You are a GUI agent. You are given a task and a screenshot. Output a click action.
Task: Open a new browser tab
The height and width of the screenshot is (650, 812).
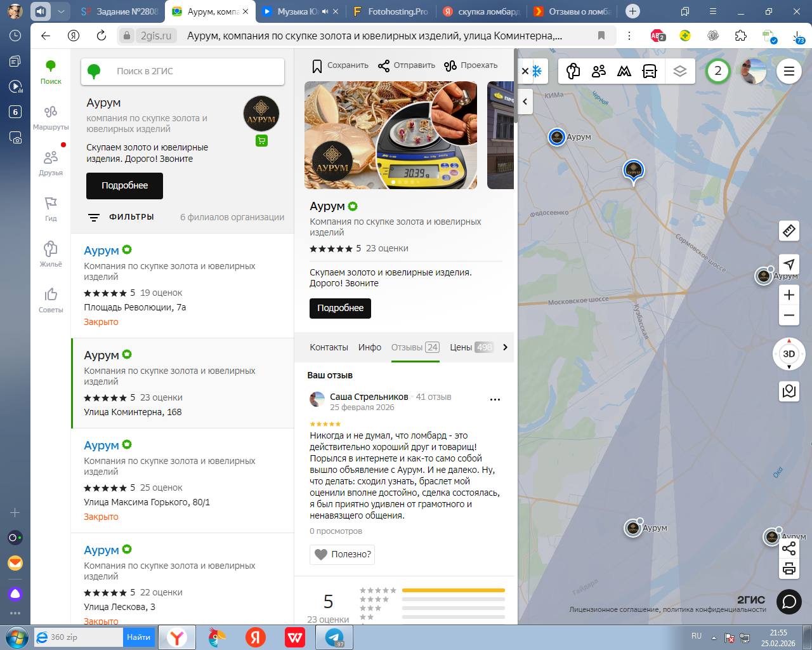(x=632, y=11)
